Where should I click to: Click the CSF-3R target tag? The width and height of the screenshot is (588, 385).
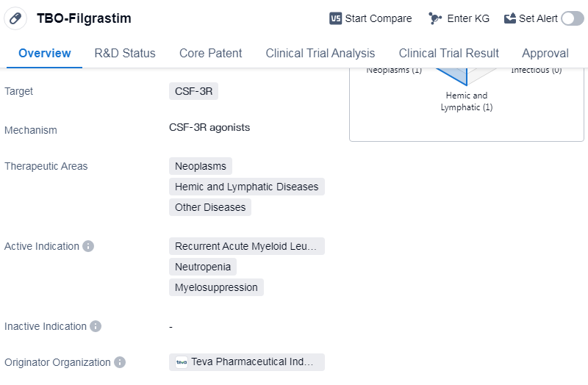pos(193,91)
